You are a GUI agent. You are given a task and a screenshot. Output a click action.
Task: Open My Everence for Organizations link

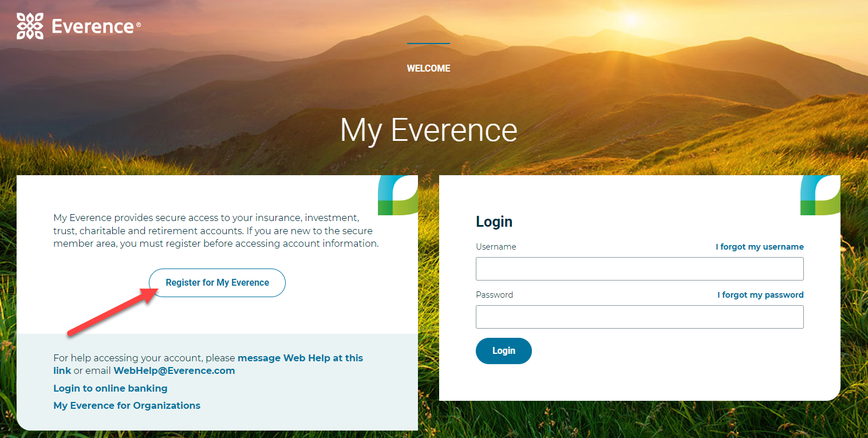pos(127,405)
